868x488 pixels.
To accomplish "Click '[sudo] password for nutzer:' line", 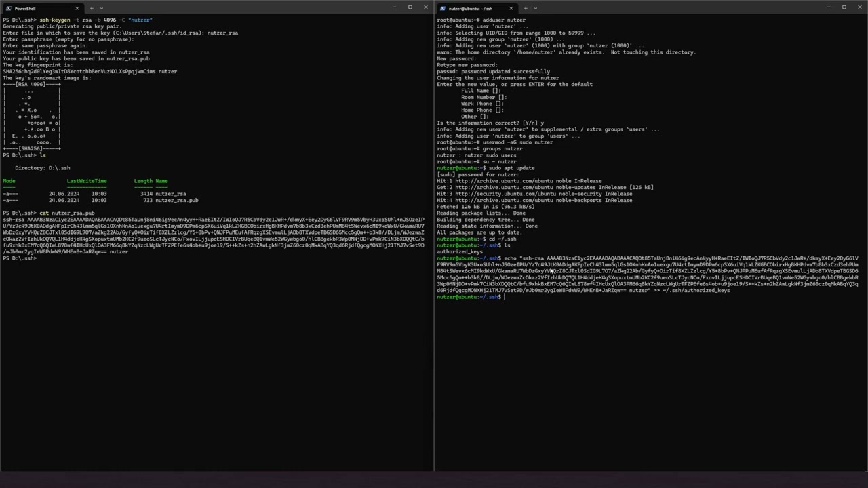I will tap(477, 175).
